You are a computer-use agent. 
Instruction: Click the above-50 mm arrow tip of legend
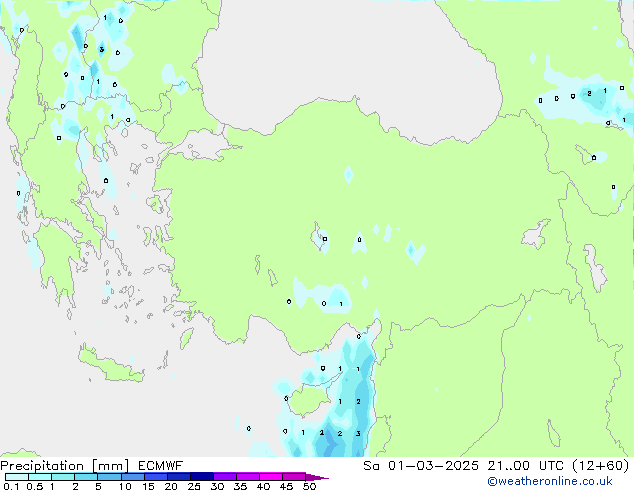tap(317, 477)
